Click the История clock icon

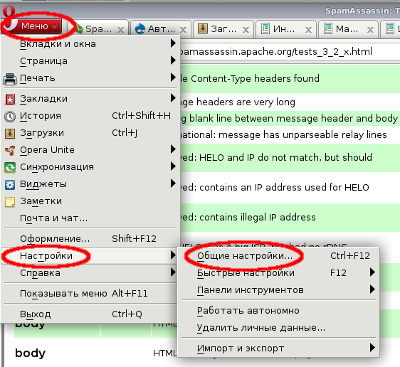(x=10, y=116)
